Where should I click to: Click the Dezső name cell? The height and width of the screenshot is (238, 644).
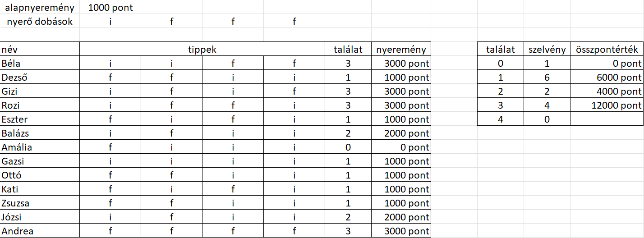tap(40, 78)
